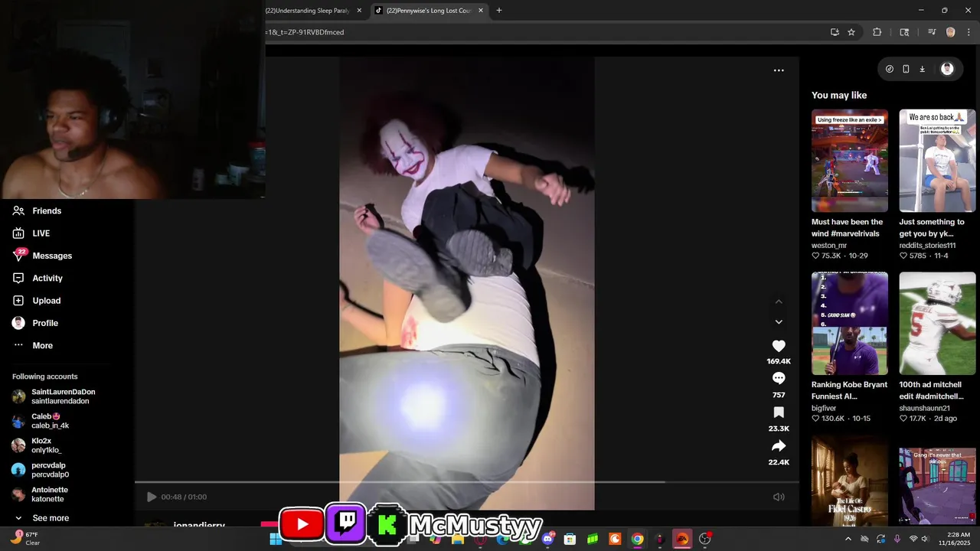The height and width of the screenshot is (551, 980).
Task: Bookmark the video with 23.3K saves
Action: click(x=779, y=412)
